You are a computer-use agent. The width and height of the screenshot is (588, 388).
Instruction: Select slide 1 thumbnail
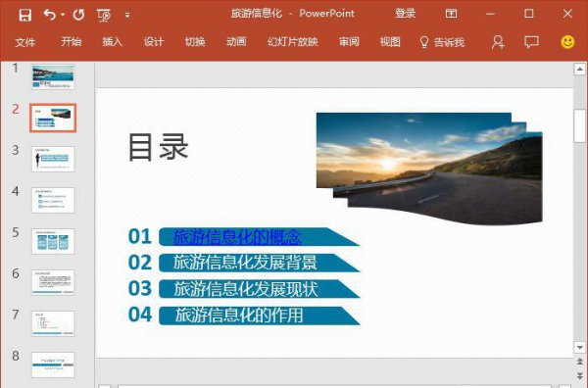click(53, 76)
